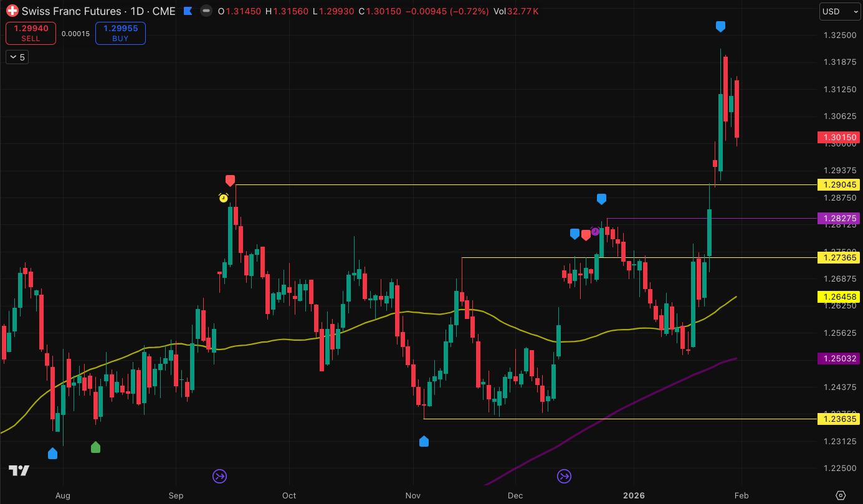863x504 pixels.
Task: Click the purple moving average label 1.25032
Action: point(838,358)
